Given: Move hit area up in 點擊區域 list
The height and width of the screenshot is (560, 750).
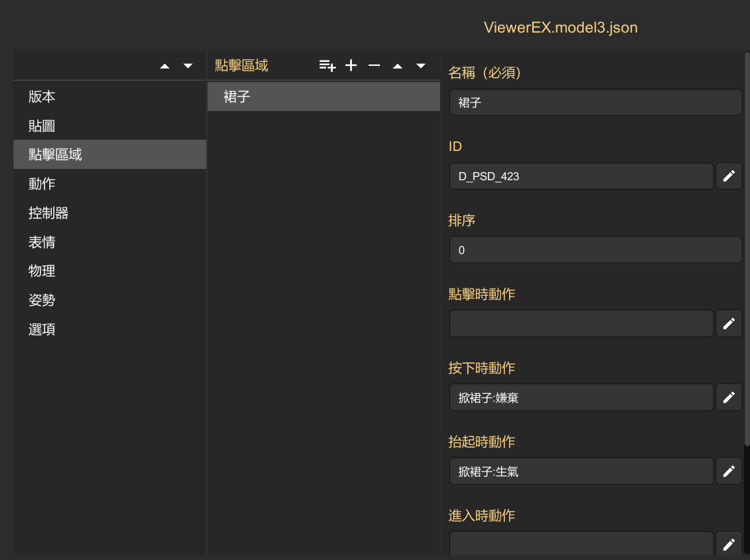Looking at the screenshot, I should coord(397,66).
